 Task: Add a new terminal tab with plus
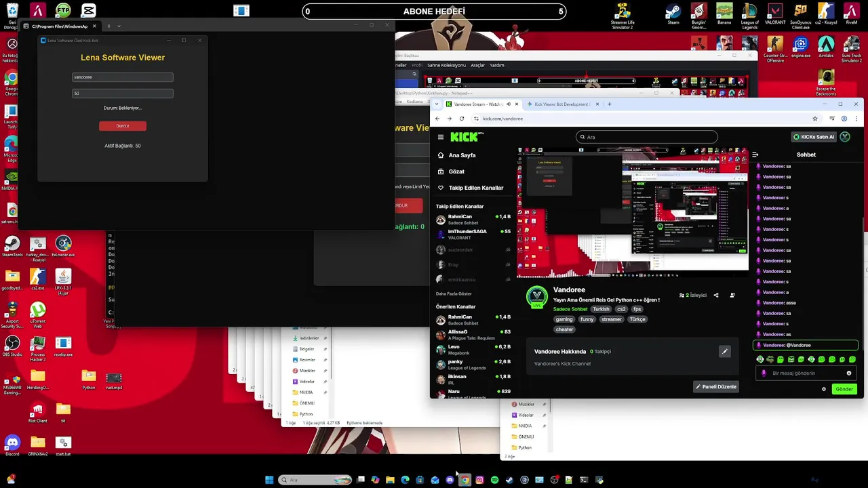click(108, 26)
